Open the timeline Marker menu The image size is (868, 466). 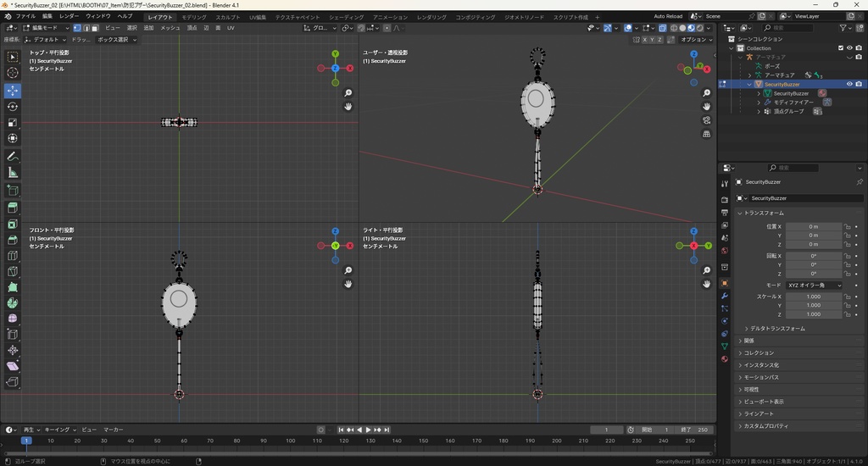click(113, 430)
